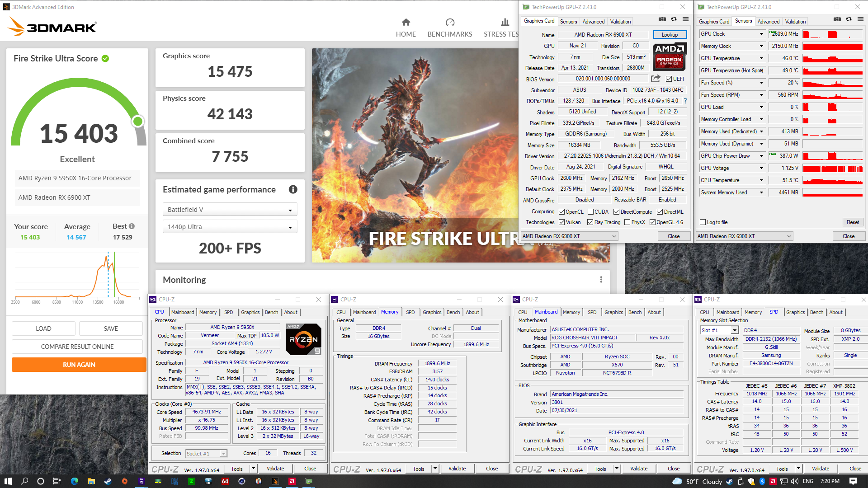
Task: Open the Tools dropdown arrow in first CPU-Z window
Action: (x=253, y=469)
